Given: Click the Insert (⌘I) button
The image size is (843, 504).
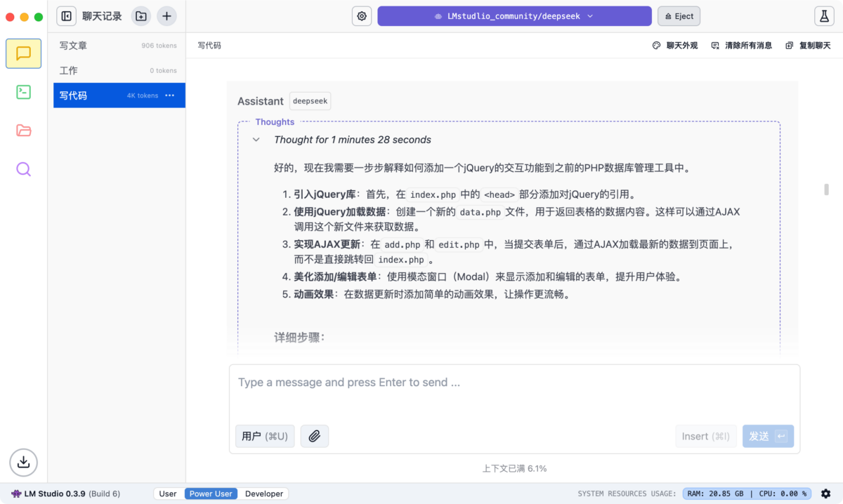Looking at the screenshot, I should click(x=706, y=436).
